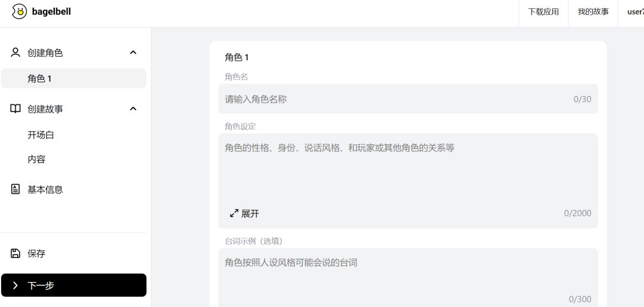This screenshot has height=307, width=644.
Task: Open the user account menu at top right
Action: (x=634, y=12)
